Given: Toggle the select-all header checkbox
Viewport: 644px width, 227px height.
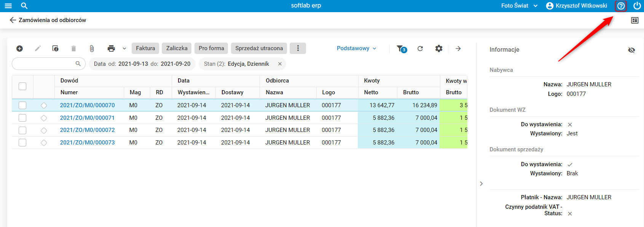Looking at the screenshot, I should point(22,86).
